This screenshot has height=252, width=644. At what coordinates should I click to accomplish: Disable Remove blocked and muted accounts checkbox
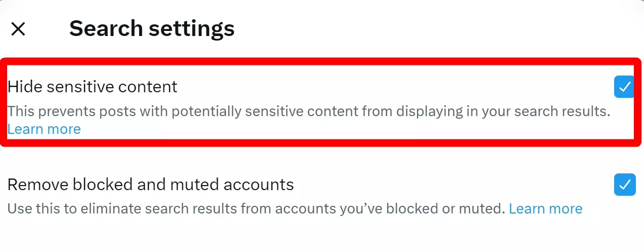[624, 185]
